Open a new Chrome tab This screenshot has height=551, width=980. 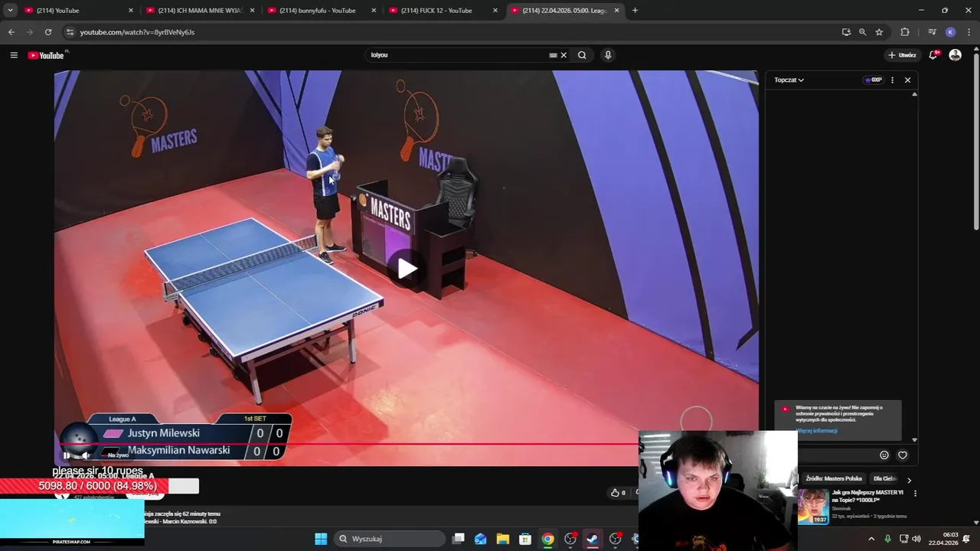635,10
